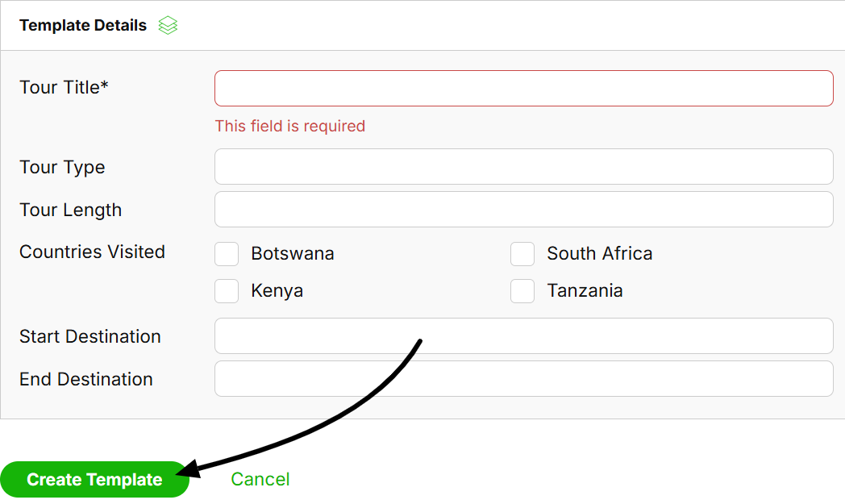
Task: Check the Botswana checkbox
Action: point(227,254)
